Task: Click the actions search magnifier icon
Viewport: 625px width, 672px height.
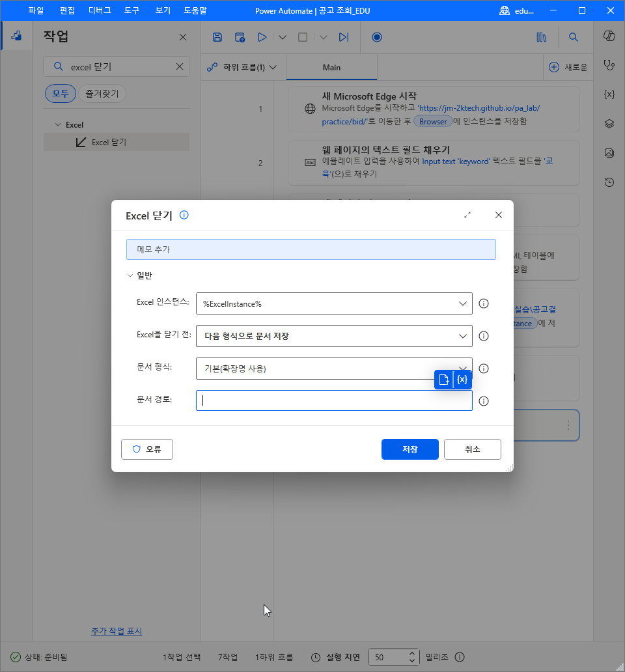Action: click(58, 66)
